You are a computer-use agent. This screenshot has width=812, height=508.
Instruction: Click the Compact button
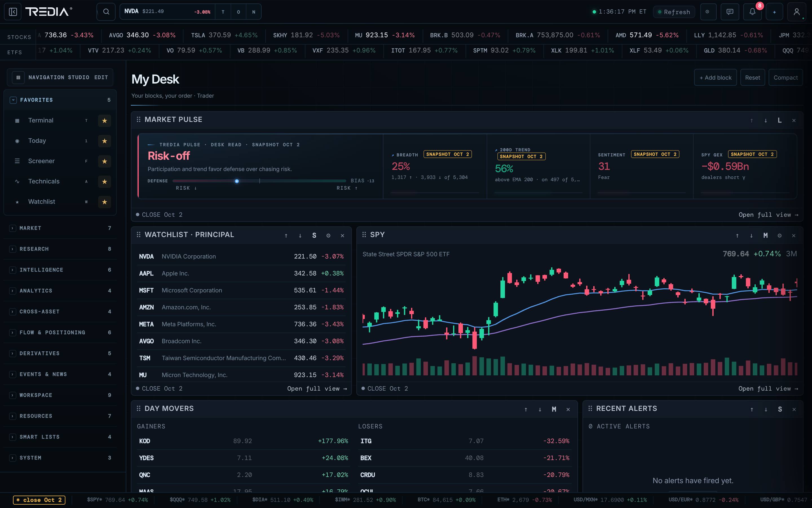click(x=785, y=78)
